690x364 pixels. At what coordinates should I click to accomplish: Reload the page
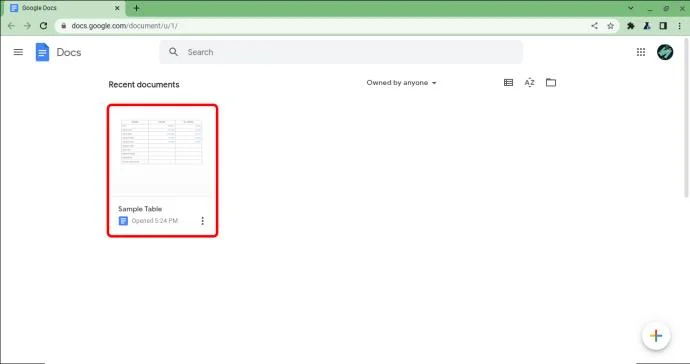(x=43, y=26)
